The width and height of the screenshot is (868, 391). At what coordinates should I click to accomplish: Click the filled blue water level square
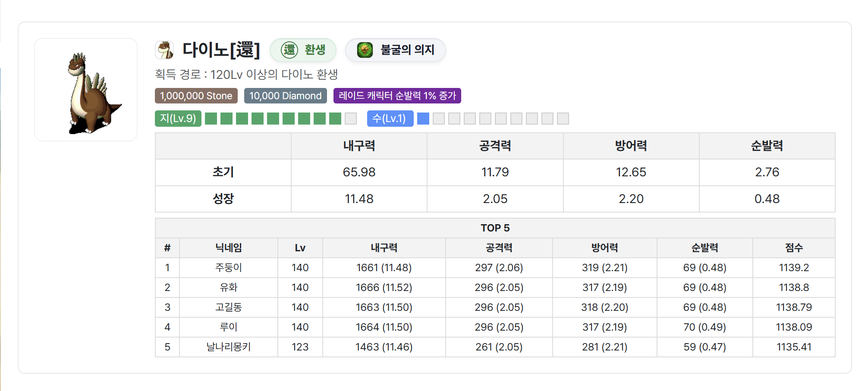[423, 119]
